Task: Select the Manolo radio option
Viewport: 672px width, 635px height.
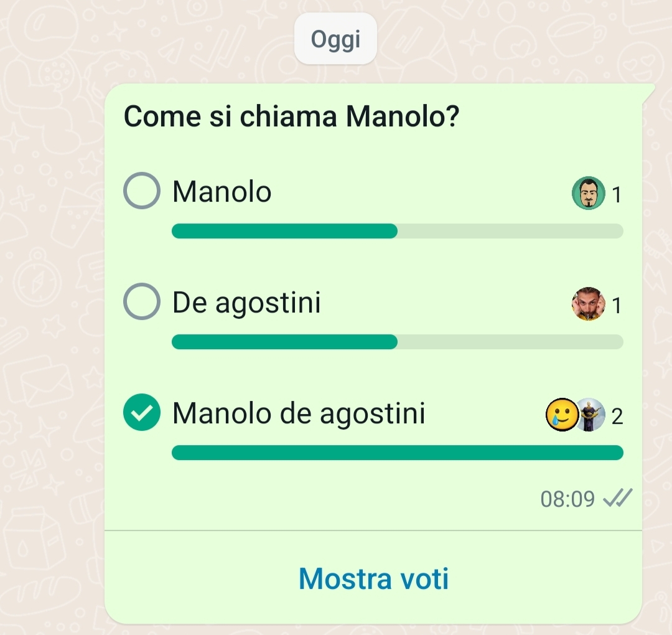Action: 142,190
